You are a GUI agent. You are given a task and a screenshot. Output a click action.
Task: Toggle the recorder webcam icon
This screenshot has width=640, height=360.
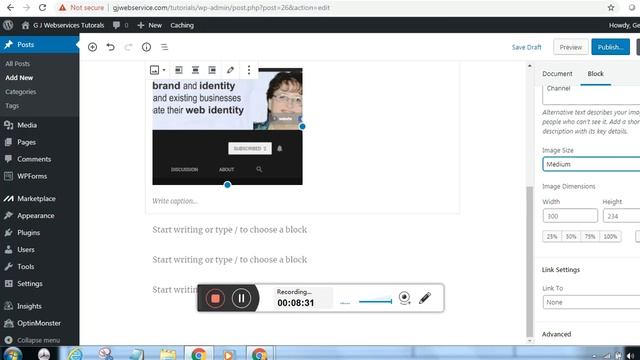pyautogui.click(x=404, y=298)
